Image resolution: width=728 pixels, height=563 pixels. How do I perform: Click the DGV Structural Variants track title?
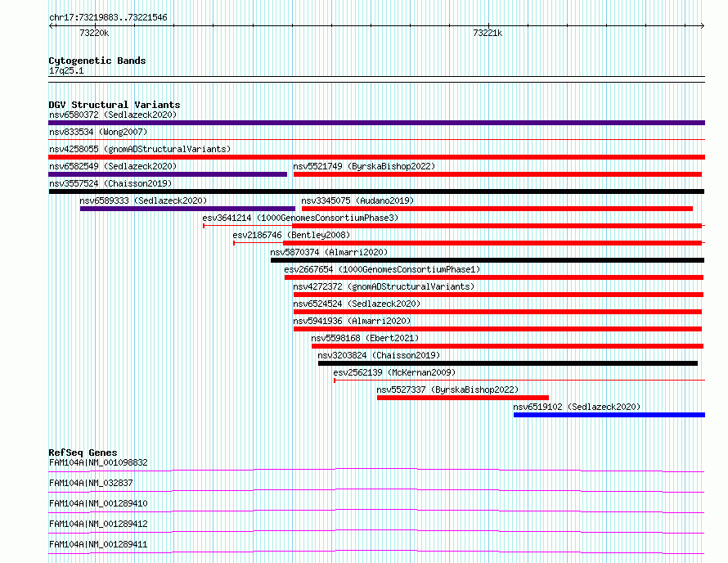coord(115,105)
